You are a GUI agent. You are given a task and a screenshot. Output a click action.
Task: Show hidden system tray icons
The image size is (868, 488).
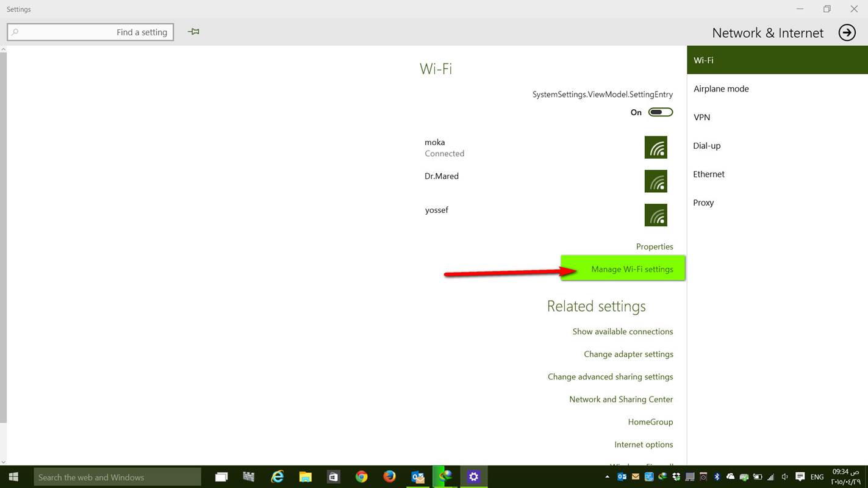(607, 477)
